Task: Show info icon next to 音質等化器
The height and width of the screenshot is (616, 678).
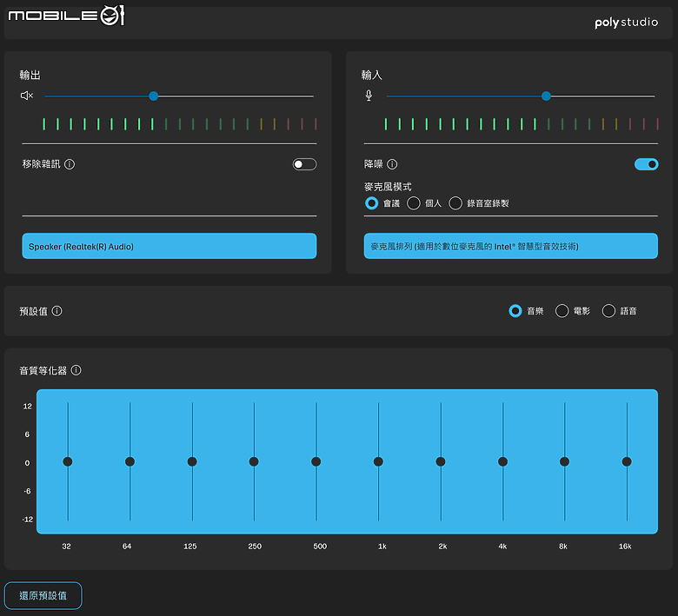Action: pos(76,370)
